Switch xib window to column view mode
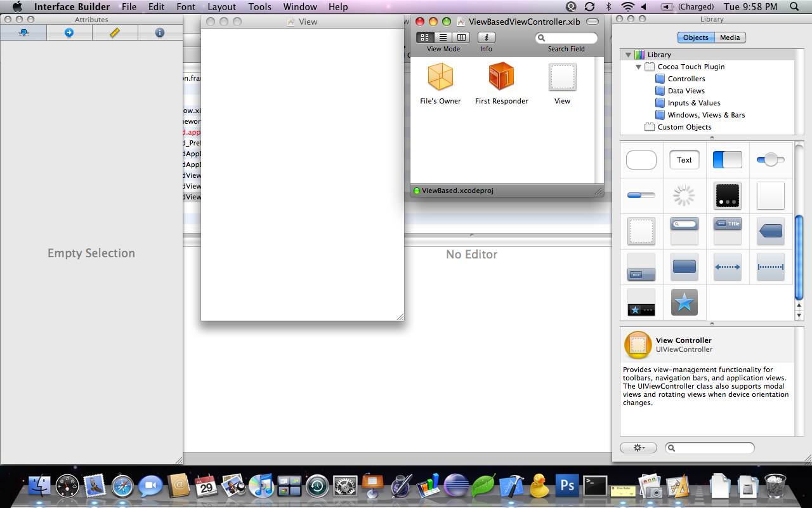This screenshot has width=812, height=508. point(461,37)
